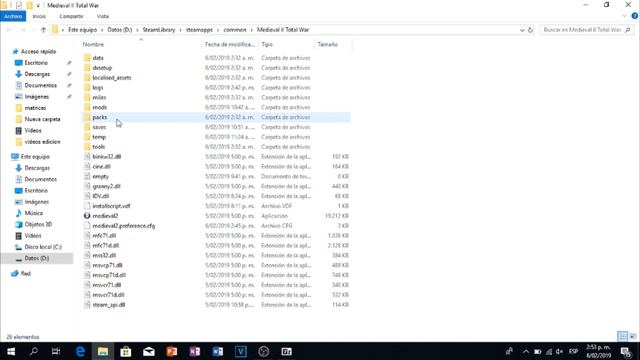Image resolution: width=640 pixels, height=360 pixels.
Task: Open the notification center icon
Action: (626, 351)
